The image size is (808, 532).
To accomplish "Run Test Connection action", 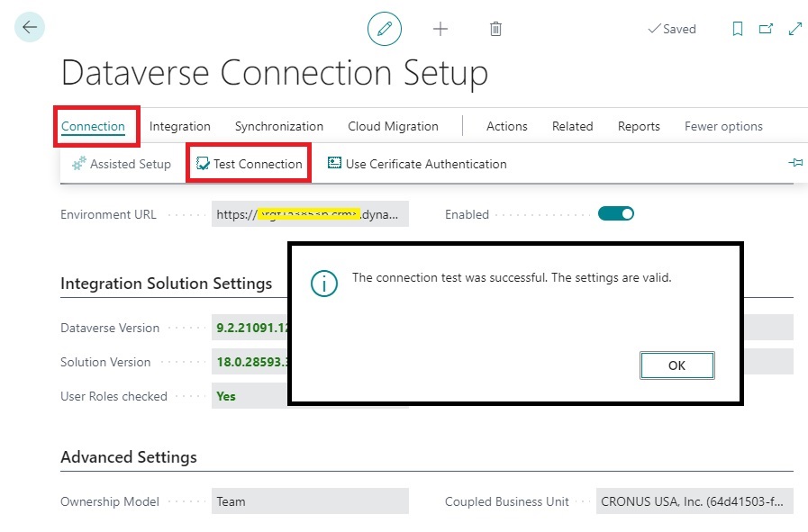I will [250, 164].
